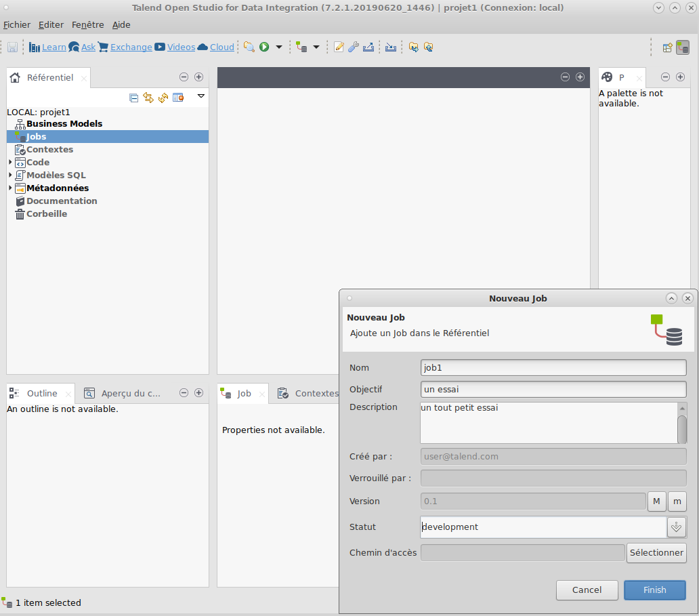699x616 pixels.
Task: Maximize the Référentiel panel
Action: [199, 77]
